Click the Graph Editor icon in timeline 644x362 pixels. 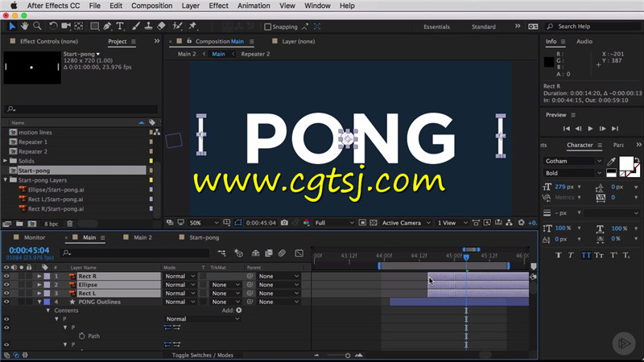point(299,253)
